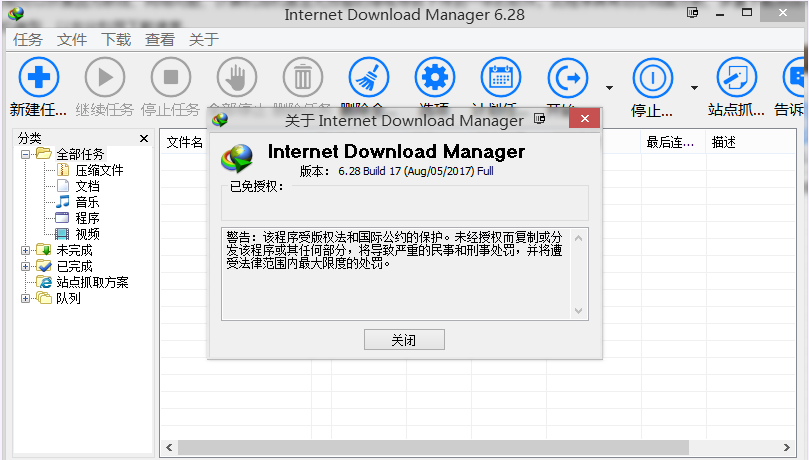The height and width of the screenshot is (460, 809).
Task: Click the zip archive icon beside 压缩文件
Action: [x=62, y=170]
